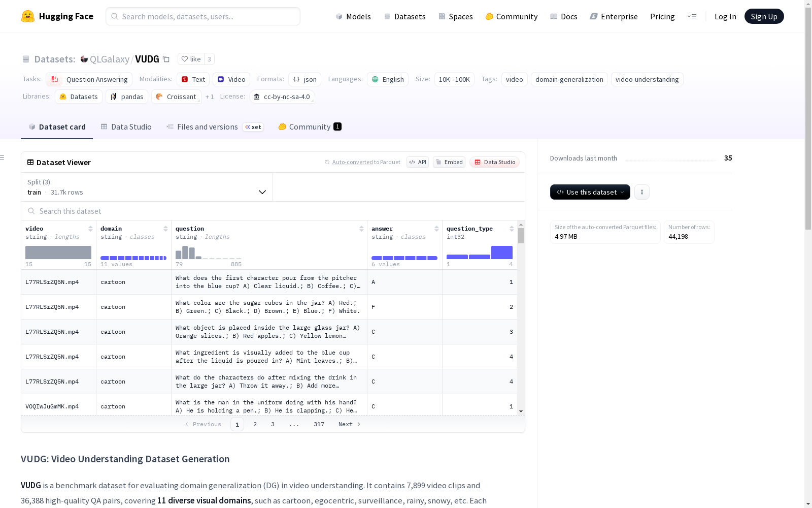Select the Question Answering task tag

point(89,79)
